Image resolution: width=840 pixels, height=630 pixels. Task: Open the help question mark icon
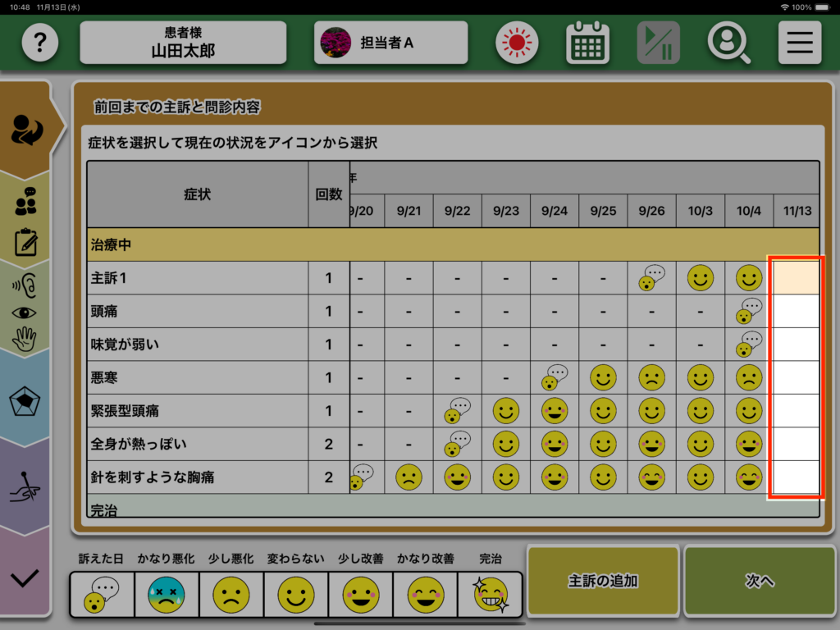pos(39,43)
